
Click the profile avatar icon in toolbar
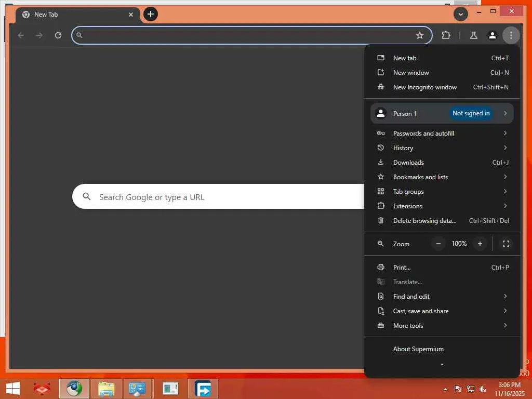pos(493,35)
